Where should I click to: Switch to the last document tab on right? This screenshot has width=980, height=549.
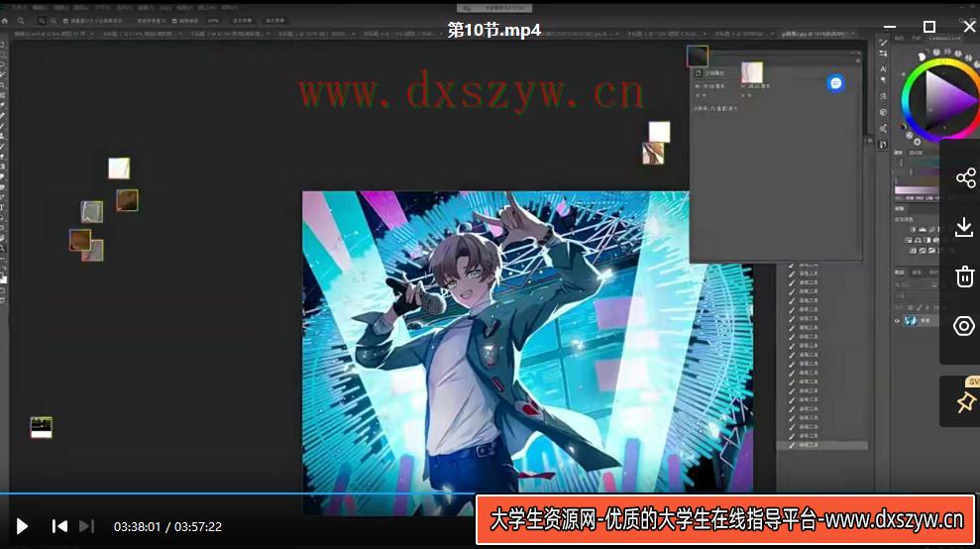(x=817, y=34)
